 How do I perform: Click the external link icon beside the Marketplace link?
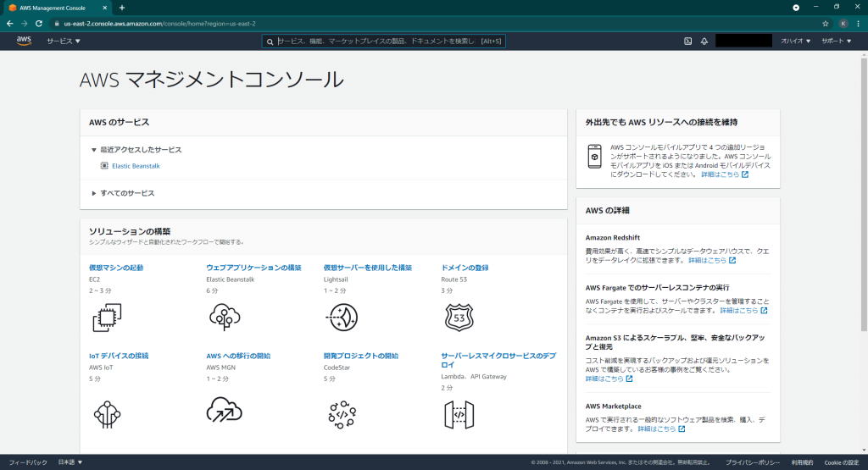[x=682, y=429]
